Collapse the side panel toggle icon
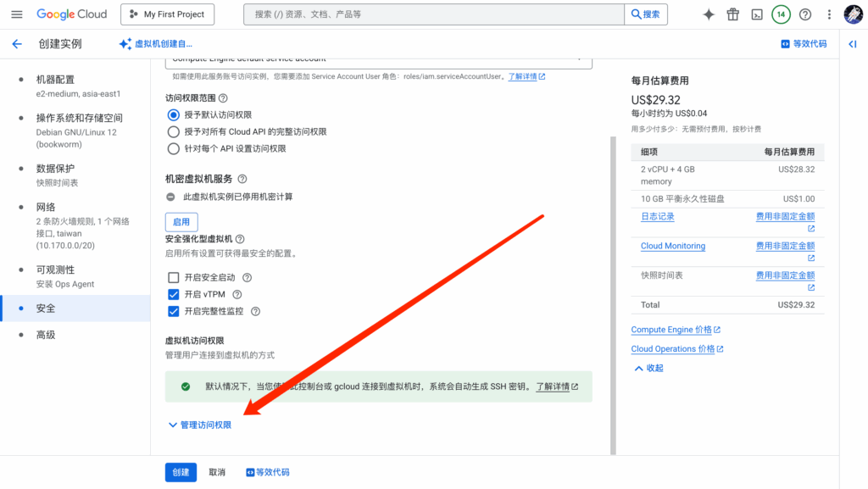Viewport: 868px width, 489px height. (x=853, y=44)
